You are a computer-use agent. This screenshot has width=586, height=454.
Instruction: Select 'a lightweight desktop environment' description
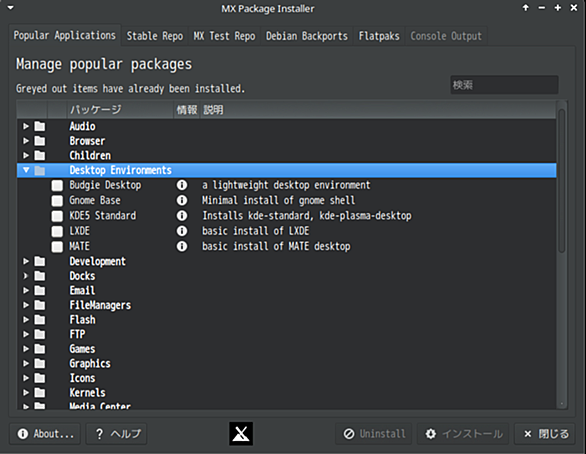pos(286,185)
